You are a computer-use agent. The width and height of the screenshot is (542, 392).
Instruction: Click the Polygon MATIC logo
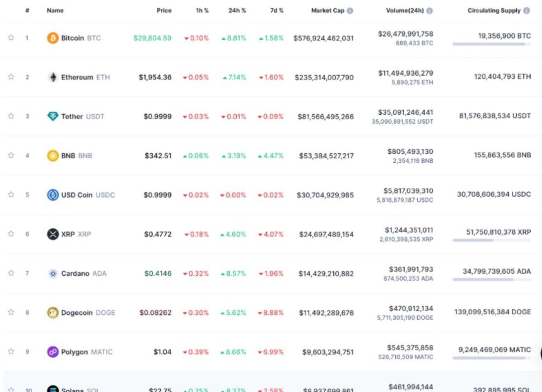(x=53, y=351)
